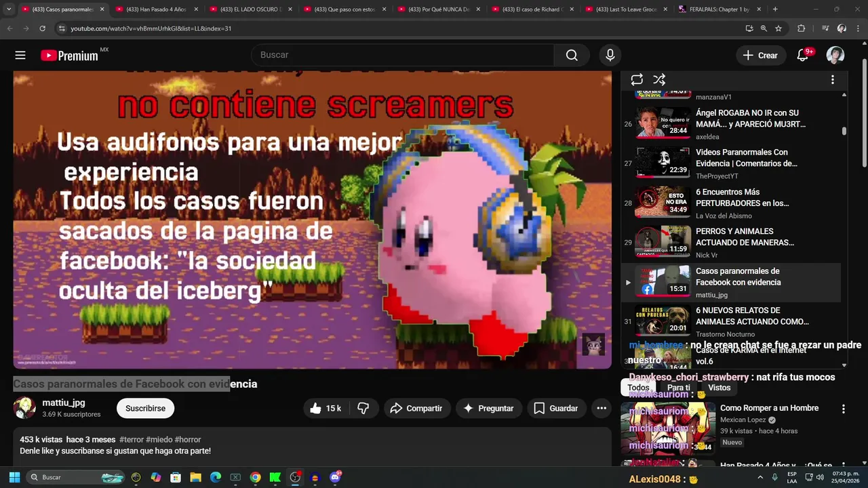This screenshot has height=488, width=868.
Task: Click the Crear button
Action: (761, 56)
